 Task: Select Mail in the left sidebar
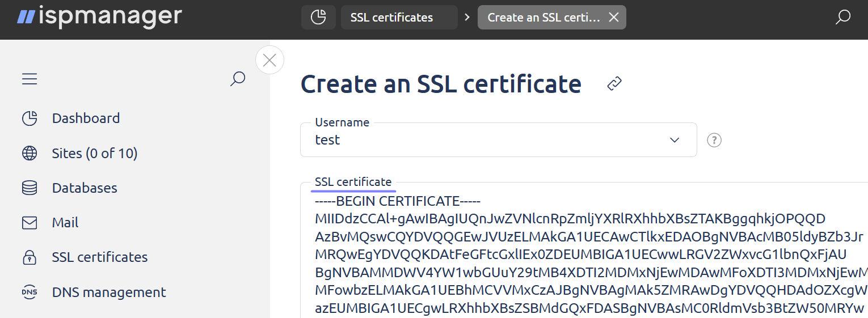[x=65, y=223]
